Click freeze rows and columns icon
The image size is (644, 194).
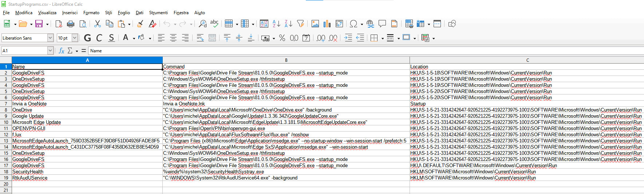point(421,24)
